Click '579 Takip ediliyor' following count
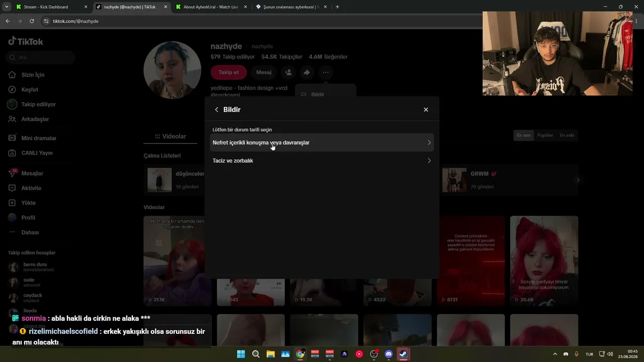Viewport: 644px width, 362px height. coord(232,57)
